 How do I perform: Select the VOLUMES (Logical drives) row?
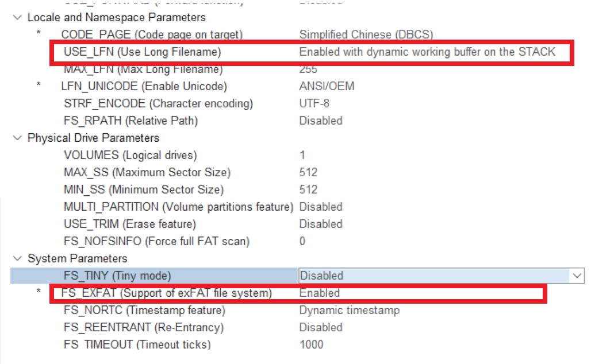click(x=130, y=156)
